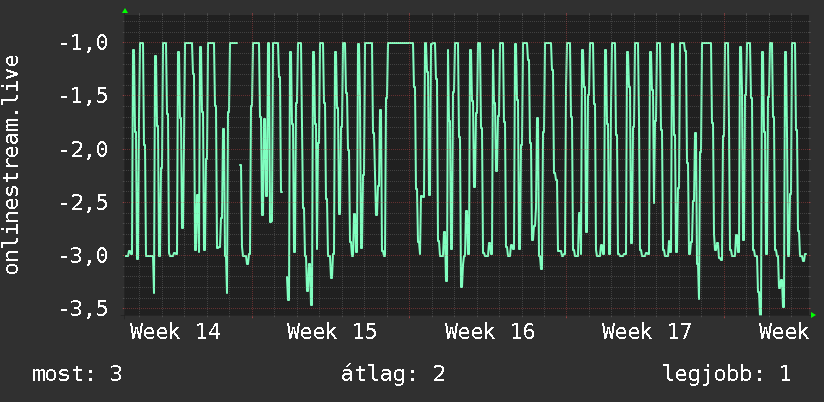This screenshot has width=824, height=402.
Task: Click the 'Week 14' x-axis label
Action: pyautogui.click(x=176, y=332)
